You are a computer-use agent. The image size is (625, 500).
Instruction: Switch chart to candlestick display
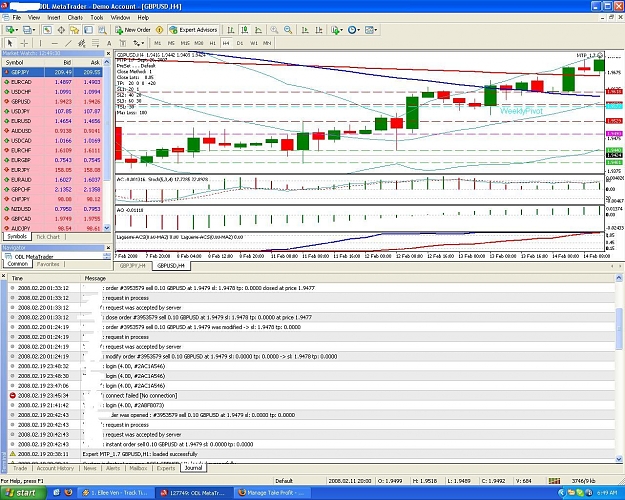[x=245, y=30]
